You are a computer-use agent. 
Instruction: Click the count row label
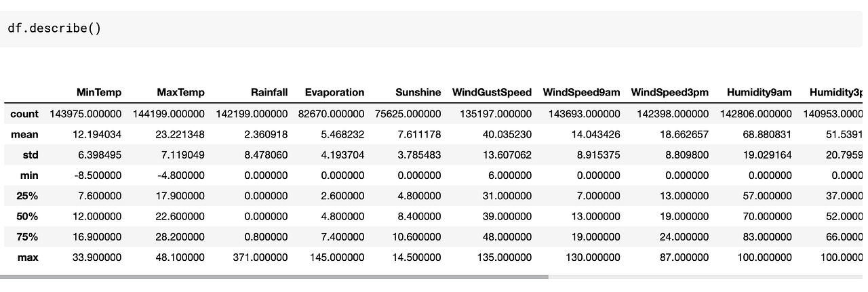[24, 114]
